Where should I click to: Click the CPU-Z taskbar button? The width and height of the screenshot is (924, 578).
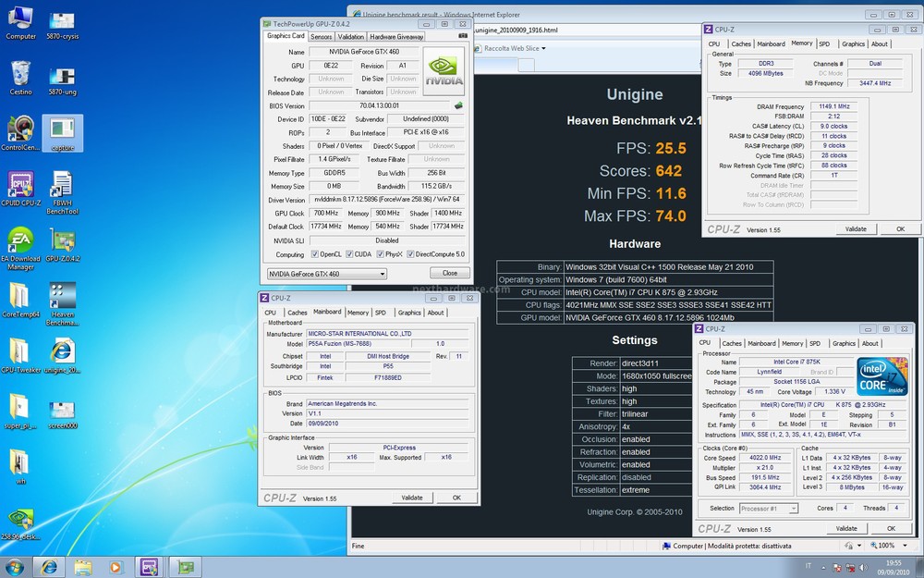click(x=149, y=568)
